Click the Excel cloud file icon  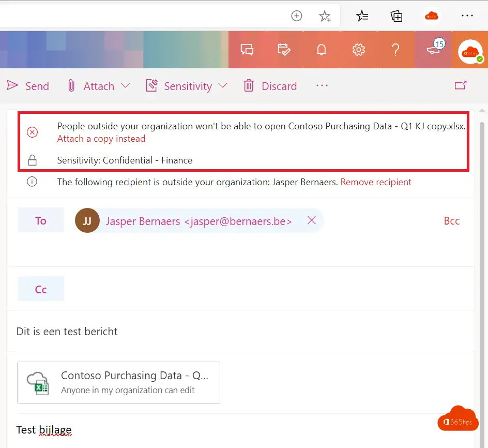pos(38,383)
